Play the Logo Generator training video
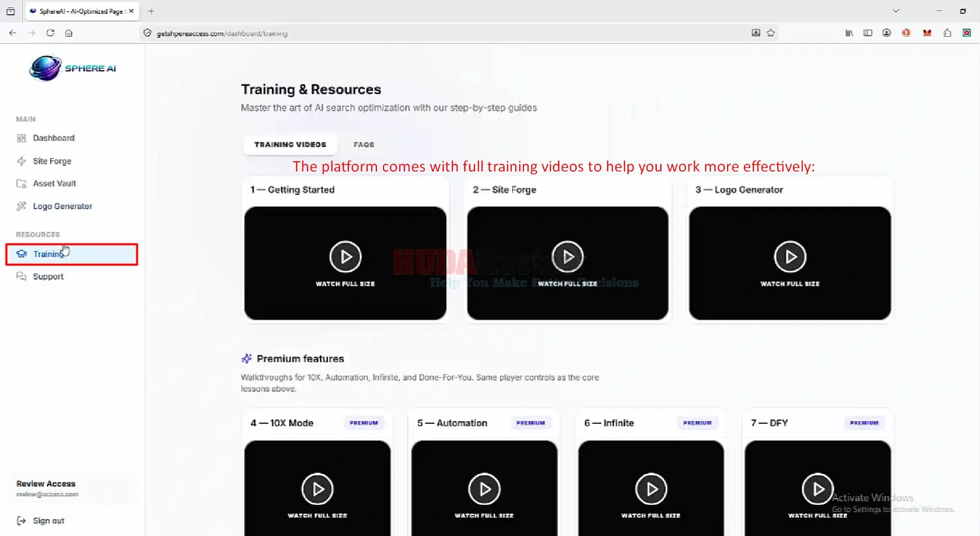Screen dimensions: 980x536 point(790,257)
